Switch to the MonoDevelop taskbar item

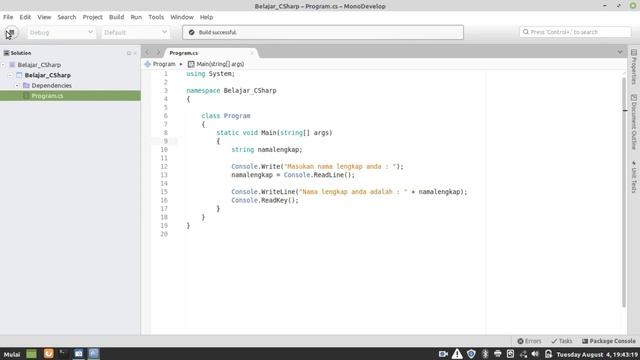coord(94,353)
